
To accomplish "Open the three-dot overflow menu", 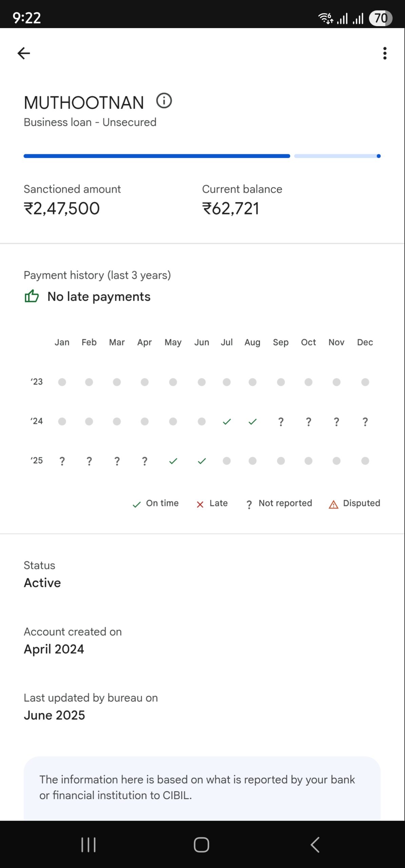I will (x=385, y=53).
